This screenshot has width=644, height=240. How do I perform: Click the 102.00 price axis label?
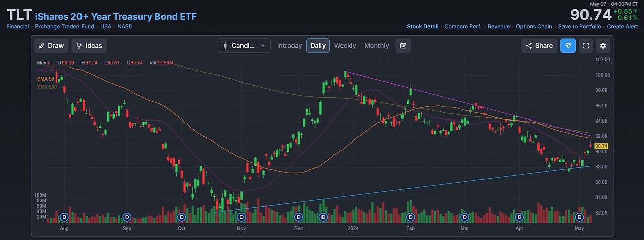[x=603, y=60]
